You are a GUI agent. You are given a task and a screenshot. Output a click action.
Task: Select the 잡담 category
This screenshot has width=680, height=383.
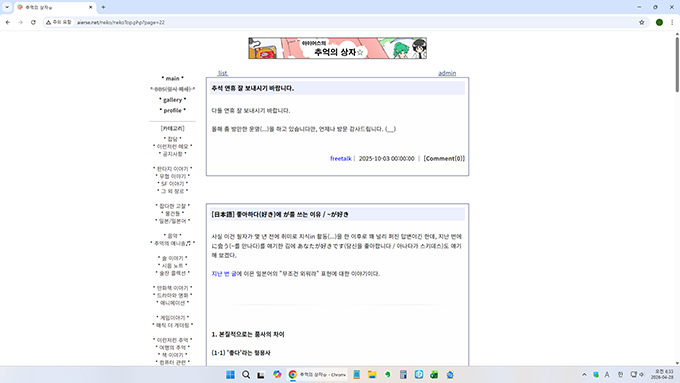(x=173, y=139)
